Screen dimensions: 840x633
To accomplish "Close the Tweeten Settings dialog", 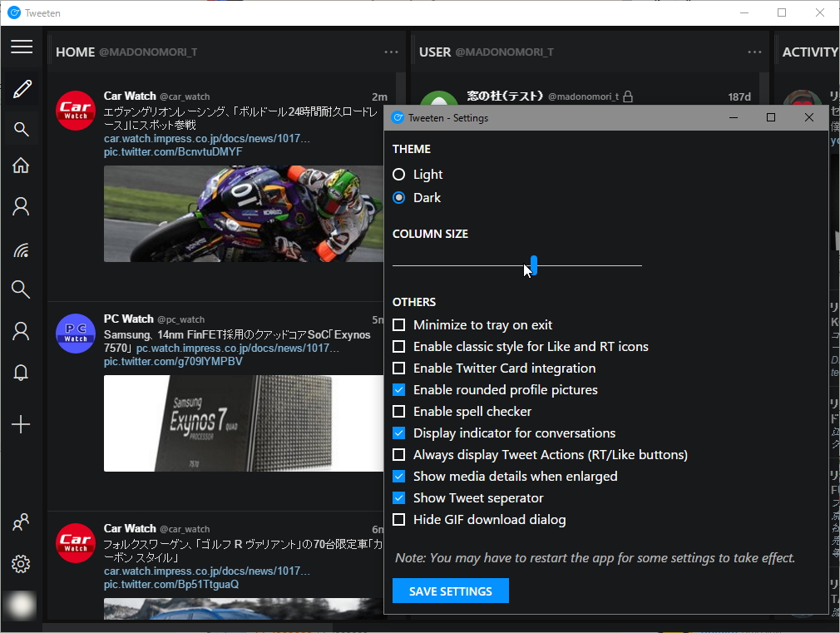I will click(x=809, y=117).
